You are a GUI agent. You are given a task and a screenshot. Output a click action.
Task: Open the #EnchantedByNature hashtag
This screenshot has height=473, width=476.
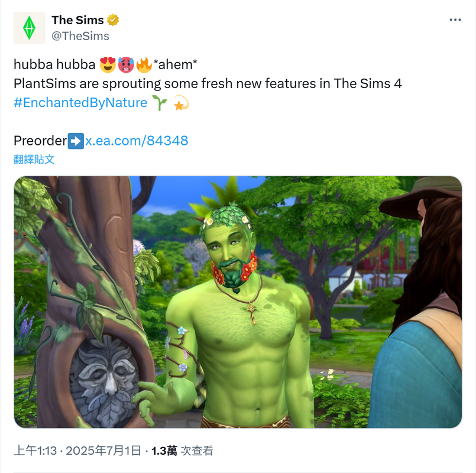tap(80, 103)
